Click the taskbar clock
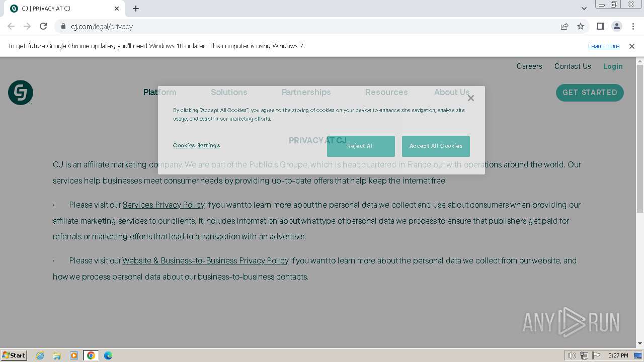Viewport: 644px width, 362px height. click(x=618, y=355)
